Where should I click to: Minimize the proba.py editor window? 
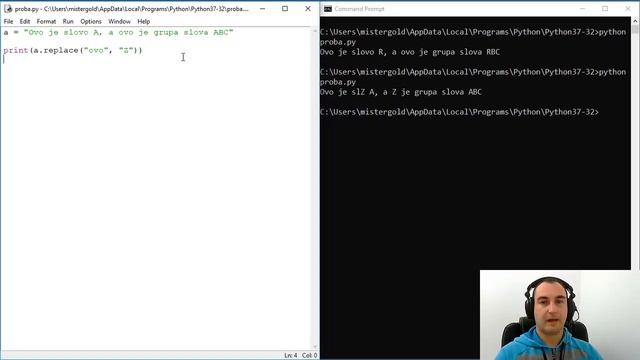click(262, 9)
